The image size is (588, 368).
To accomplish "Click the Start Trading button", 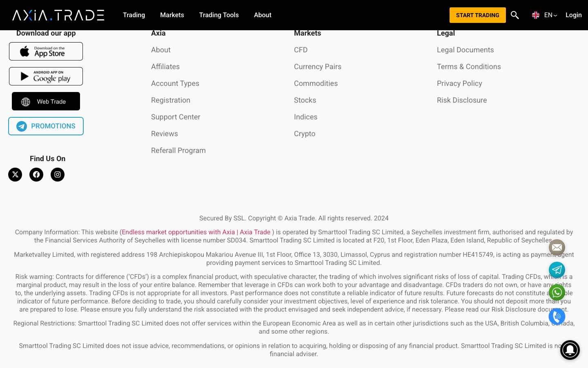I will click(x=478, y=15).
